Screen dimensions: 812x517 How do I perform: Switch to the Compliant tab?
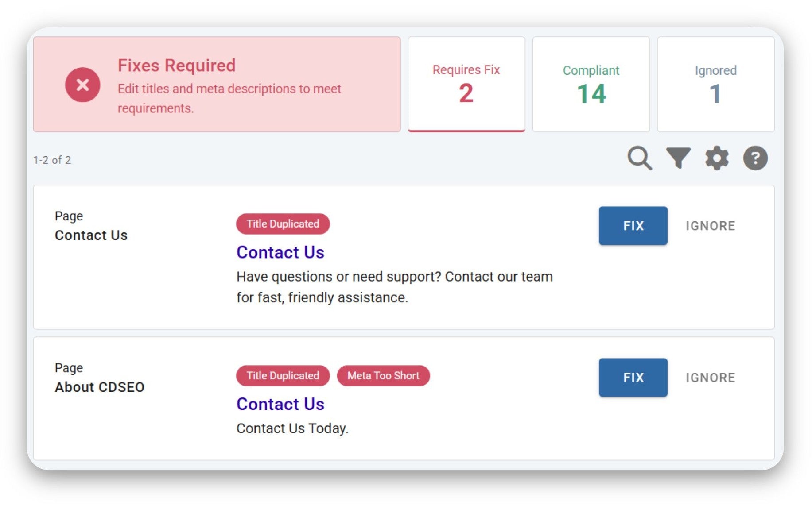(591, 84)
